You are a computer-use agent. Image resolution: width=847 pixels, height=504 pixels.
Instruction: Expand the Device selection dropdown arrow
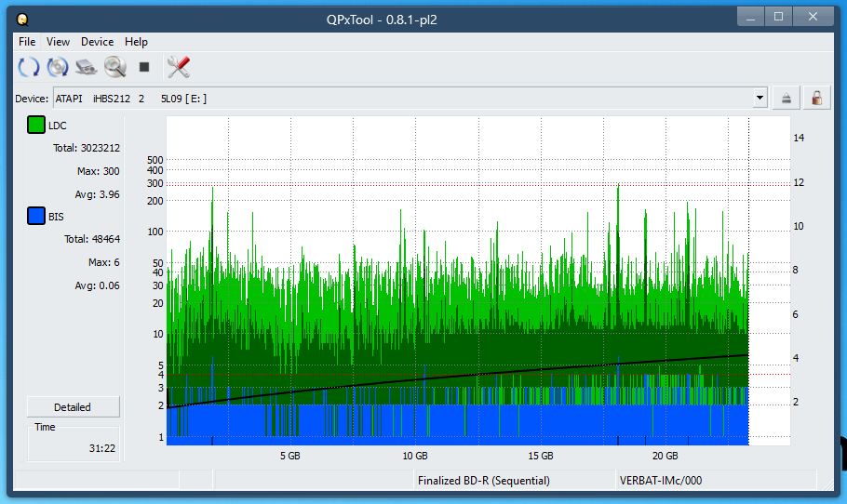click(x=760, y=99)
